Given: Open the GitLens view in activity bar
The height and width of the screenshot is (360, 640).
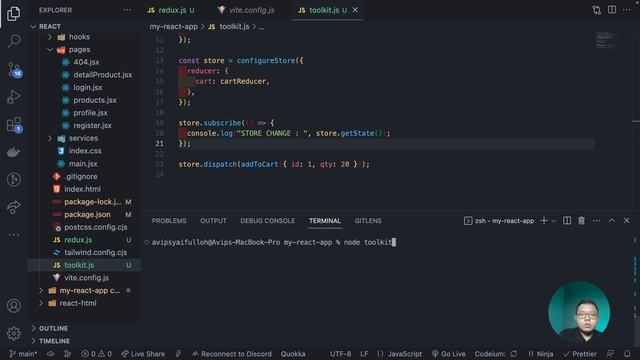Looking at the screenshot, I should 13,179.
